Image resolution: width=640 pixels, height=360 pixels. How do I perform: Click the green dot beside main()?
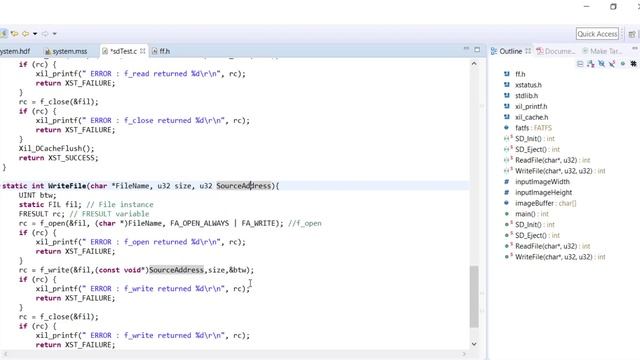[507, 213]
